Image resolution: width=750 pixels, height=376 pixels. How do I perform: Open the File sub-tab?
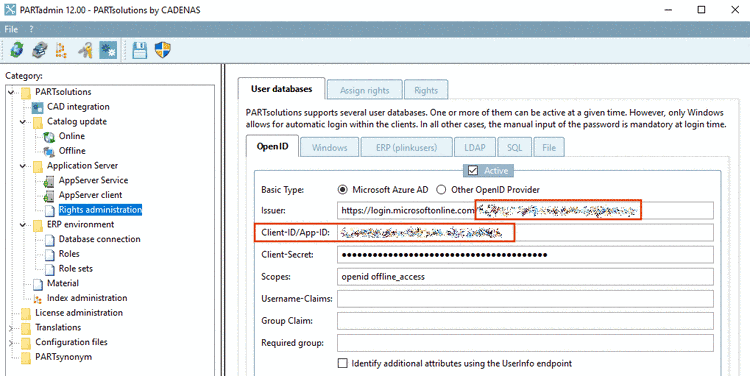pyautogui.click(x=549, y=148)
